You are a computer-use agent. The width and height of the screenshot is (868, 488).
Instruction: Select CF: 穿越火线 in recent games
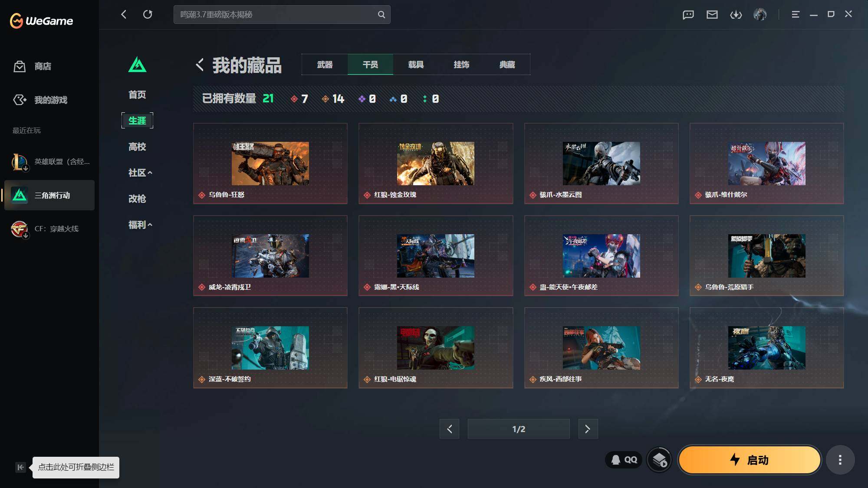coord(49,229)
